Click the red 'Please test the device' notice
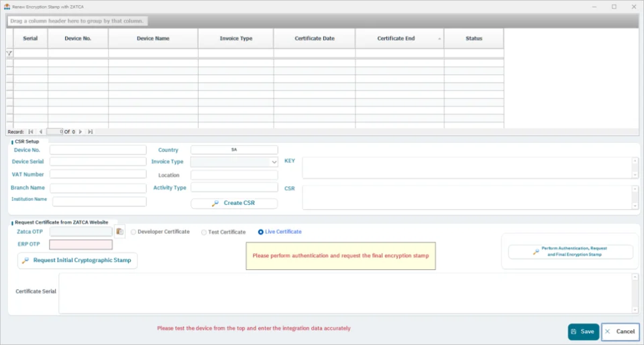Image resolution: width=644 pixels, height=345 pixels. pos(254,328)
